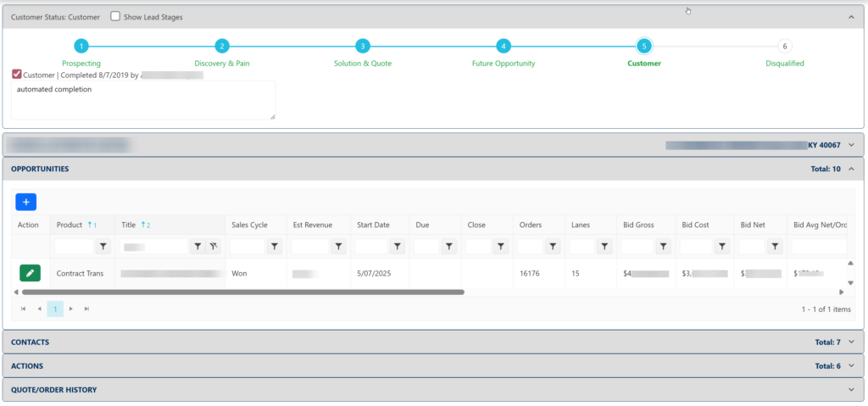Sort by the Product column header

tap(70, 225)
